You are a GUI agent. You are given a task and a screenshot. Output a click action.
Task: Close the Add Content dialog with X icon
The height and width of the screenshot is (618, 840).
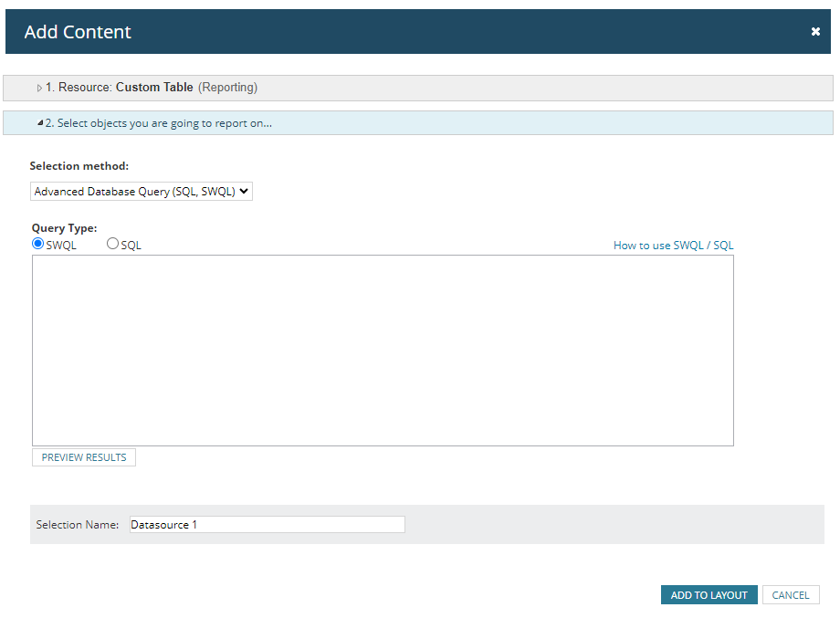point(815,32)
